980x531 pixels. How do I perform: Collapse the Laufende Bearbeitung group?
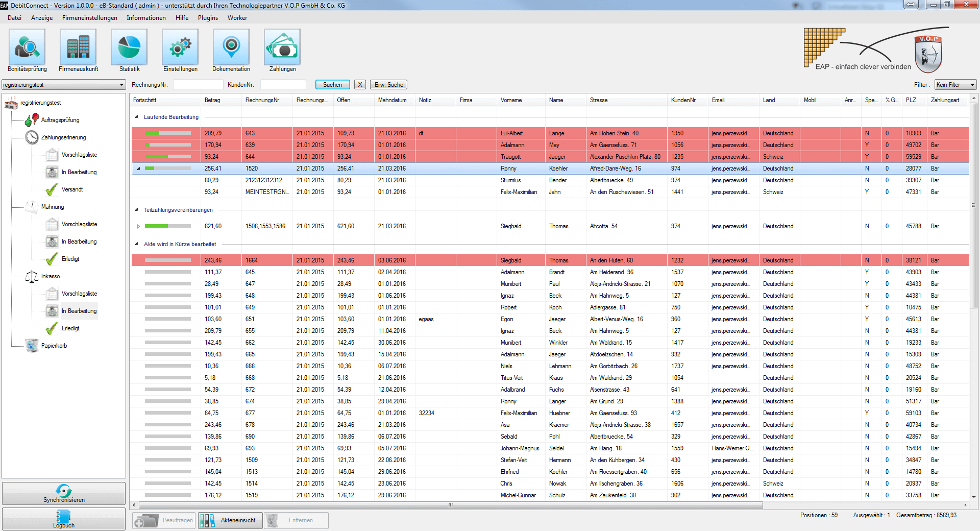pos(136,117)
